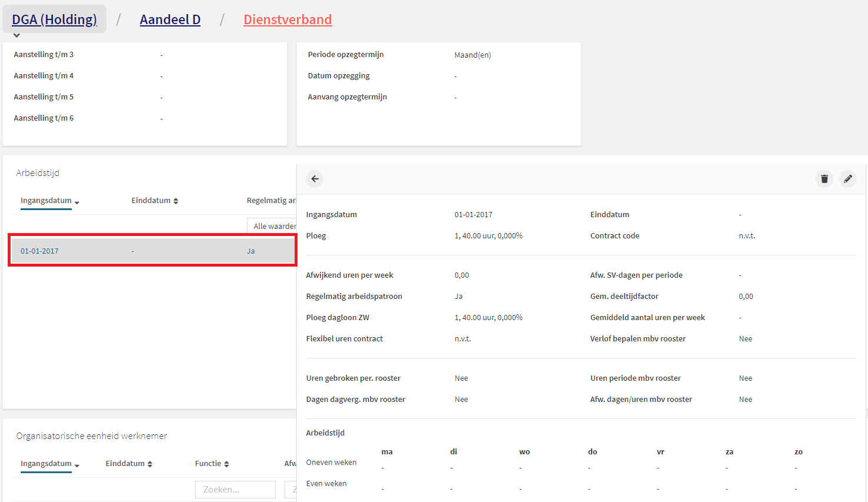Select the Dienstverband breadcrumb
This screenshot has width=868, height=502.
[x=288, y=19]
